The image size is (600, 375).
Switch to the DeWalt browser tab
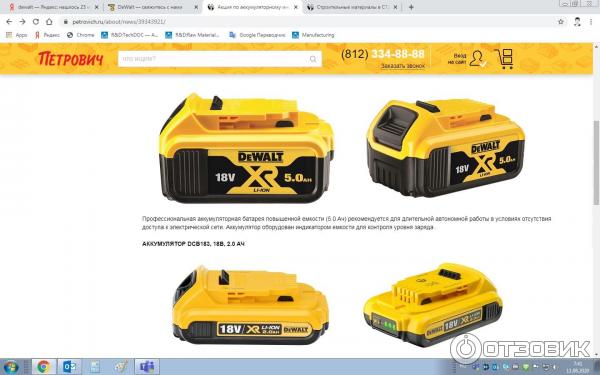(153, 7)
